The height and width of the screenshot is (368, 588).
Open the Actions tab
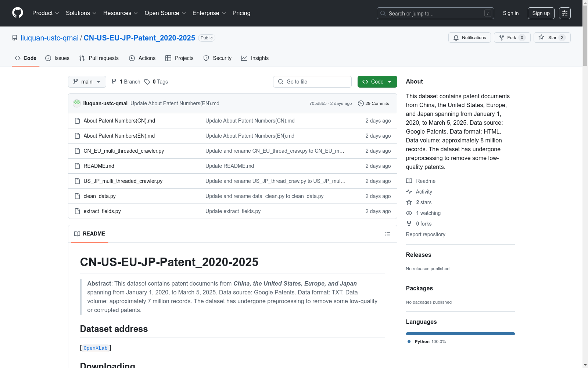pos(142,58)
